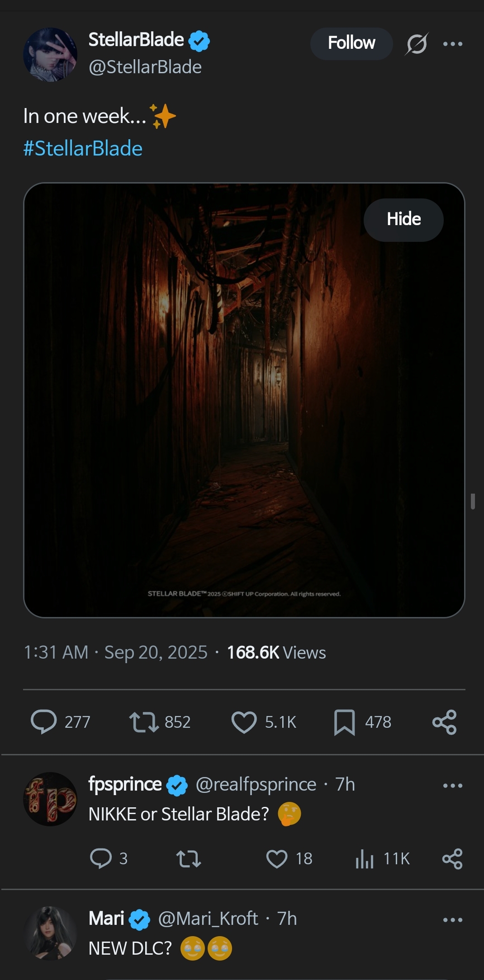View analytics on fpsprince's comment
The image size is (484, 980).
click(x=365, y=858)
